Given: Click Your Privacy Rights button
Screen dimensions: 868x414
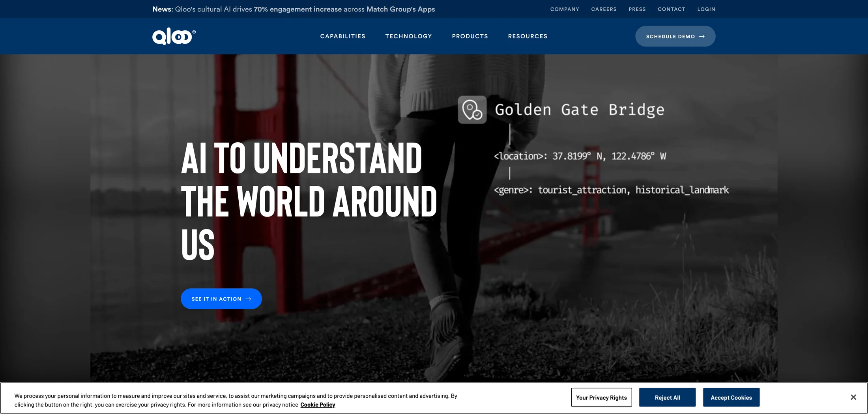Looking at the screenshot, I should coord(601,397).
